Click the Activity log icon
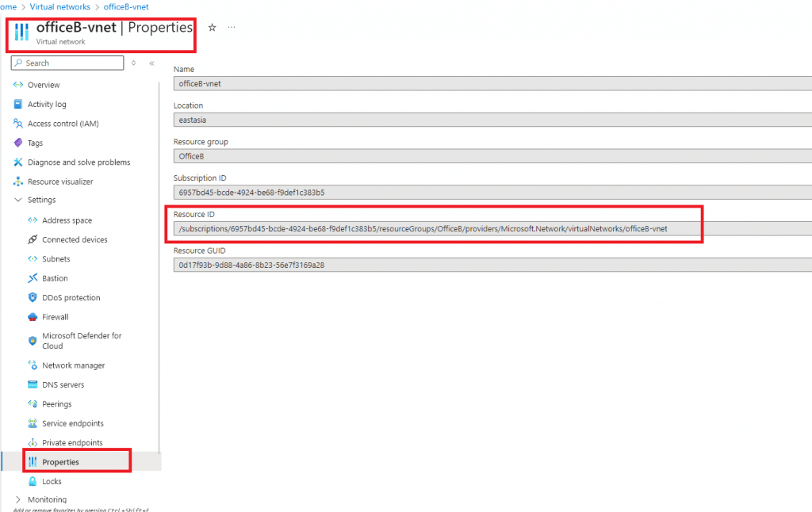812x512 pixels. click(x=18, y=104)
